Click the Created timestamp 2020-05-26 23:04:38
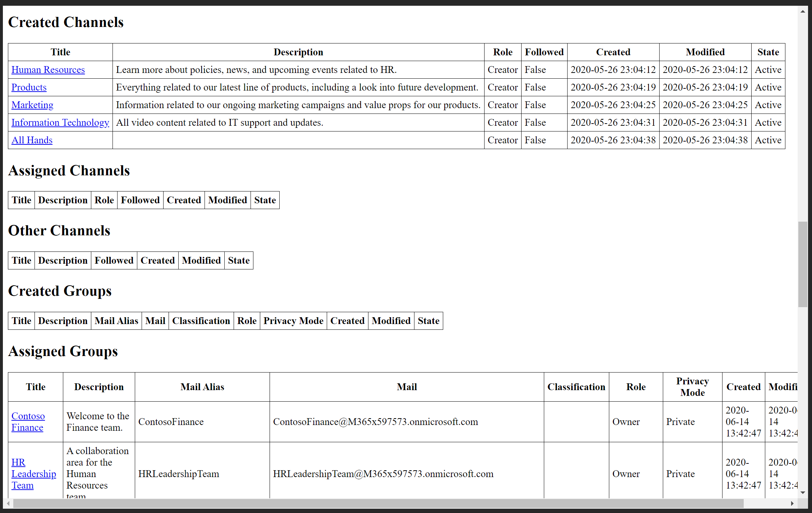Screen dimensions: 812x513 [x=613, y=140]
